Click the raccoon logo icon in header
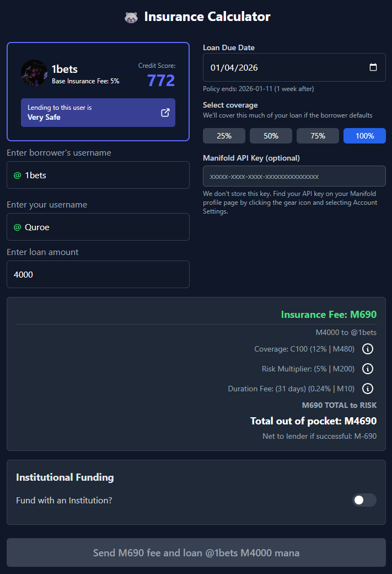The height and width of the screenshot is (574, 392). click(131, 17)
